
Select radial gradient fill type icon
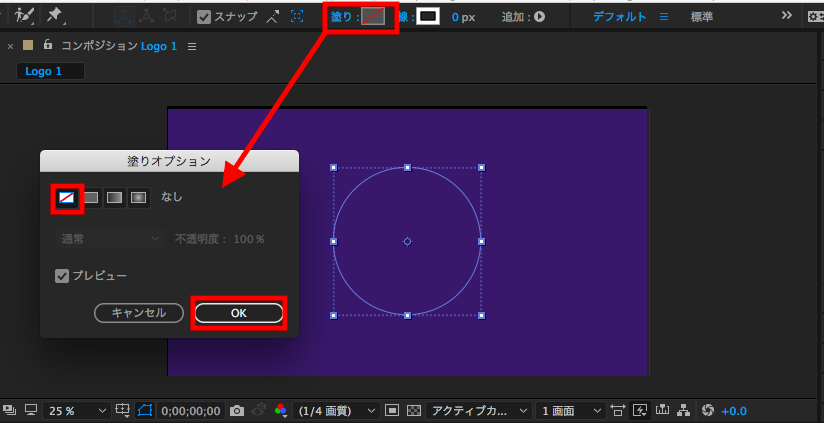(x=138, y=198)
